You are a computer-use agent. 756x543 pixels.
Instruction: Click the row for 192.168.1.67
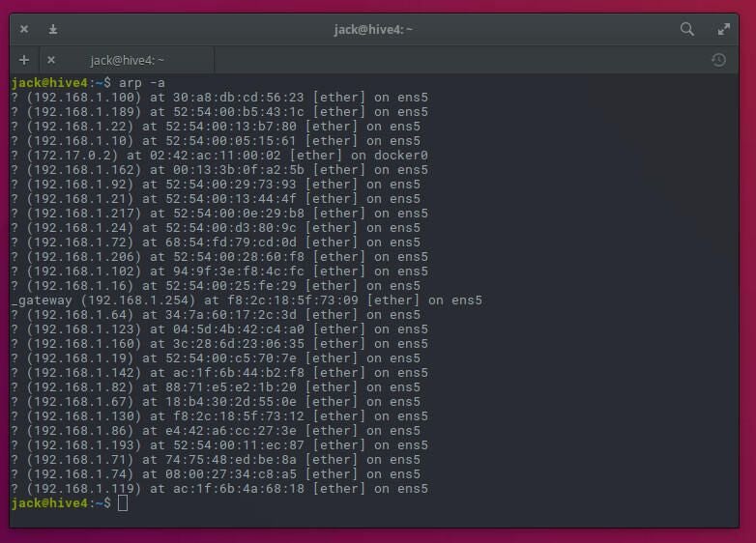tap(216, 401)
